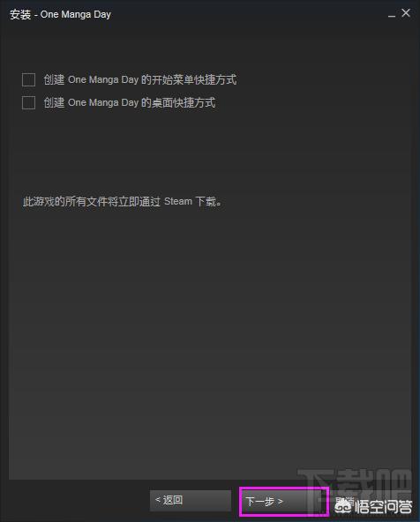Click the left arrow on the 返回 button
Image resolution: width=420 pixels, height=522 pixels.
158,500
